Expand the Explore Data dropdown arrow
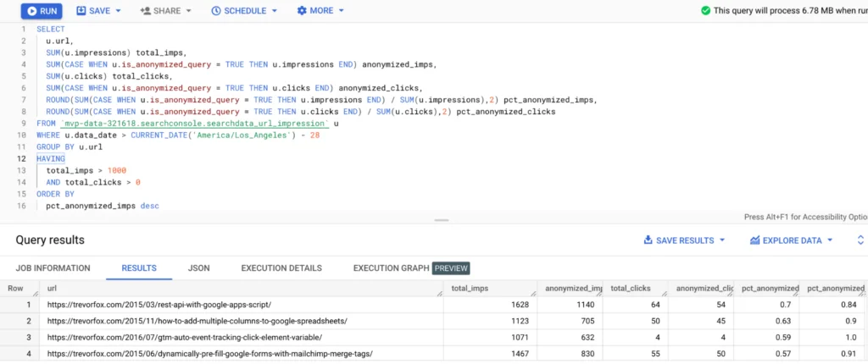 pyautogui.click(x=829, y=240)
